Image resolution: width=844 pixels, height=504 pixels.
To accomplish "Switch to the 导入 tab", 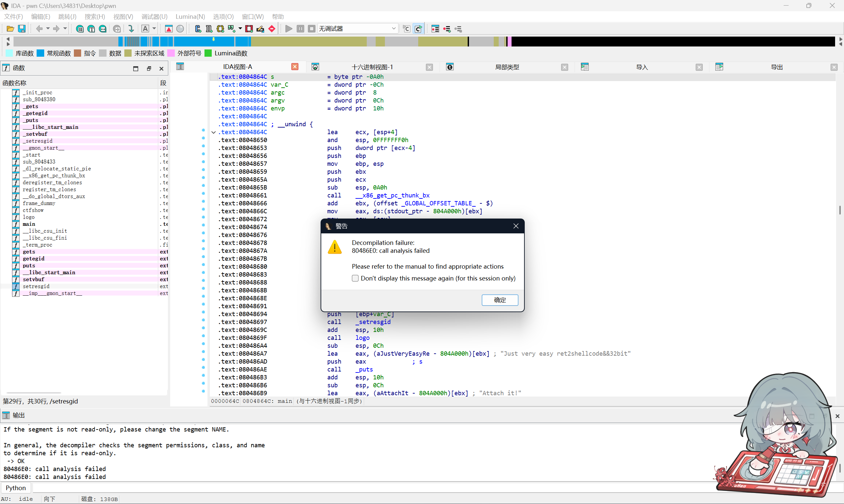I will [x=642, y=67].
